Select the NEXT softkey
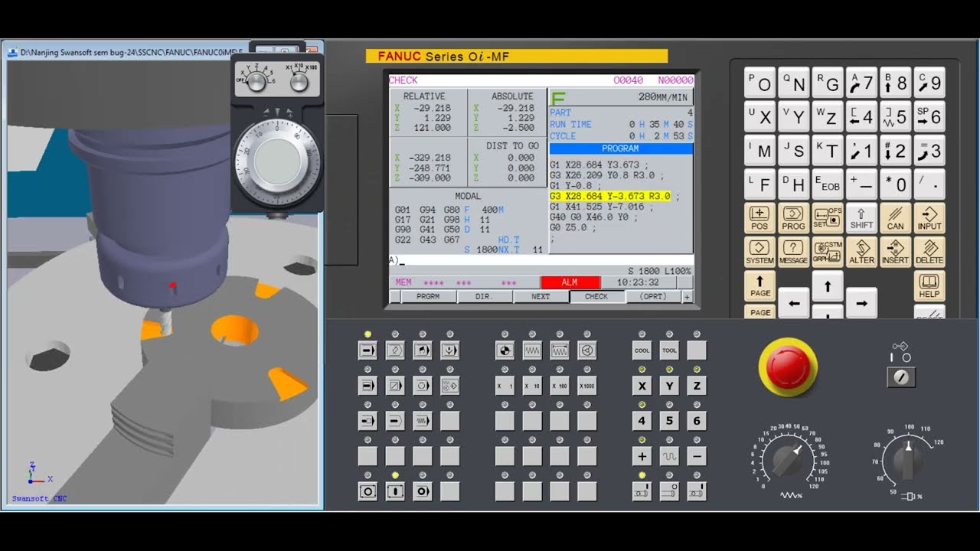 pyautogui.click(x=541, y=297)
